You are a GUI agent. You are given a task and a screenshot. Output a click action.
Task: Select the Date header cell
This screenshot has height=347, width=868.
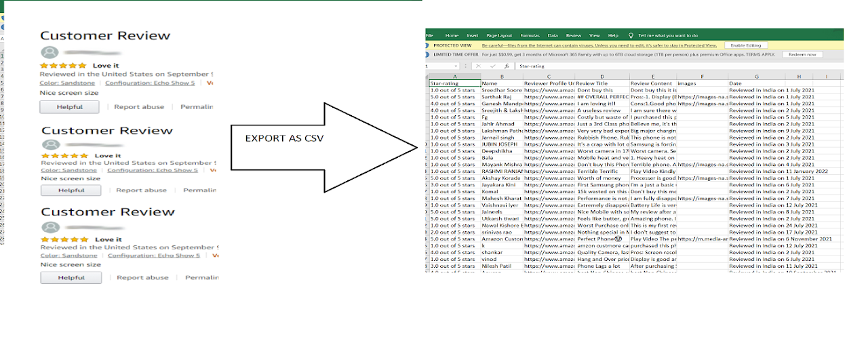tap(756, 83)
